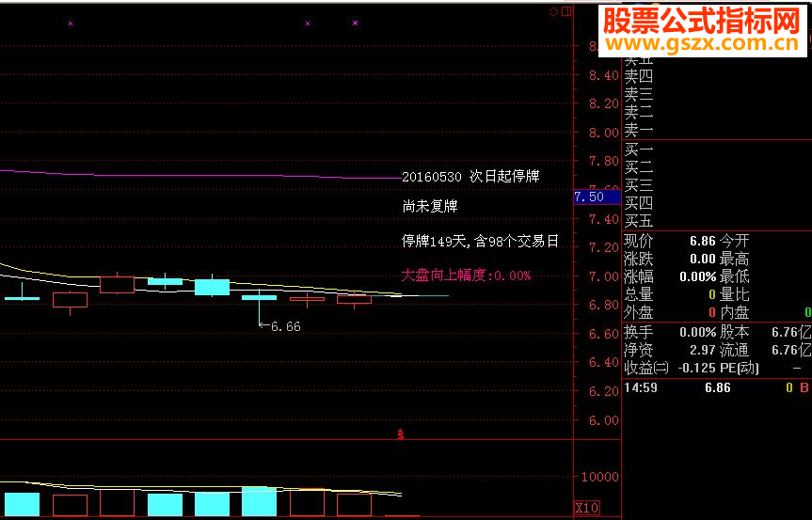Click the 最高 label
Screen dimensions: 812x520
coord(734,259)
